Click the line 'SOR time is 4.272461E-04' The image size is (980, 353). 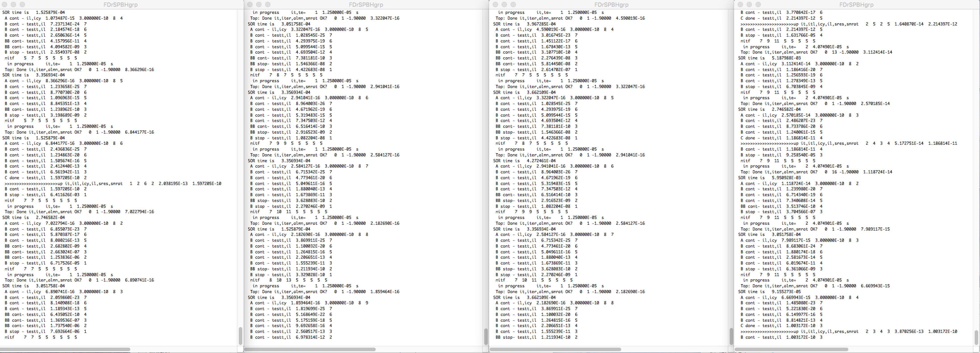pos(524,161)
